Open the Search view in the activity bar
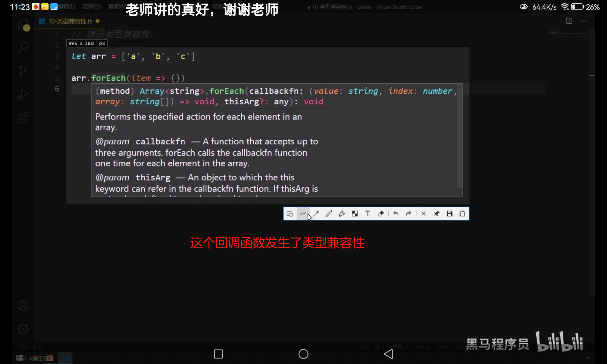This screenshot has width=607, height=364. 23,47
